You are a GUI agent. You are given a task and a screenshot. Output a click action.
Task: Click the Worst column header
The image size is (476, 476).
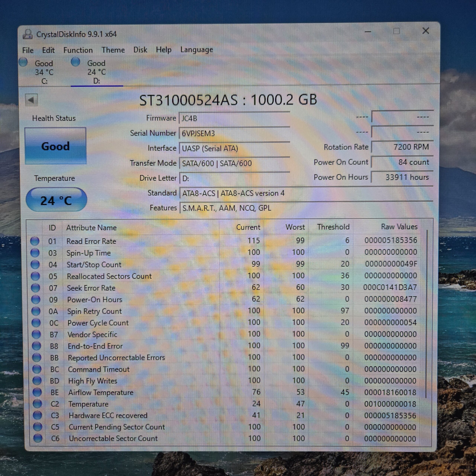(x=295, y=227)
